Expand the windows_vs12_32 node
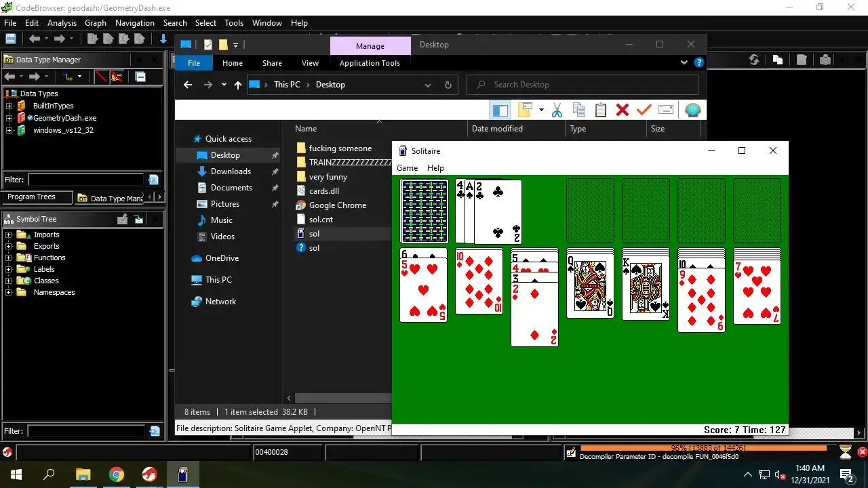The width and height of the screenshot is (868, 488). tap(9, 130)
